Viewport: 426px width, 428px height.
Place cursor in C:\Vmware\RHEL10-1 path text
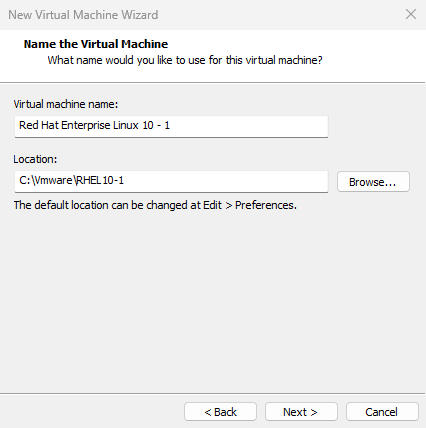click(71, 180)
